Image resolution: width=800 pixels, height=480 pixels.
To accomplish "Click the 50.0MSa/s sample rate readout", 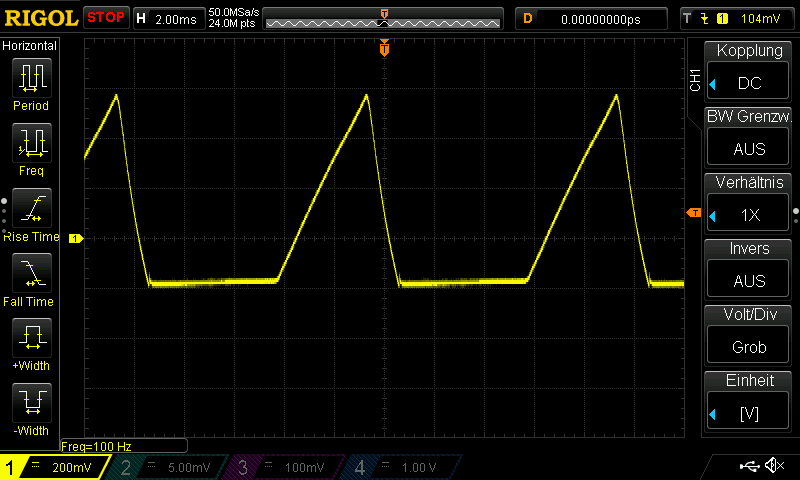I will point(234,12).
